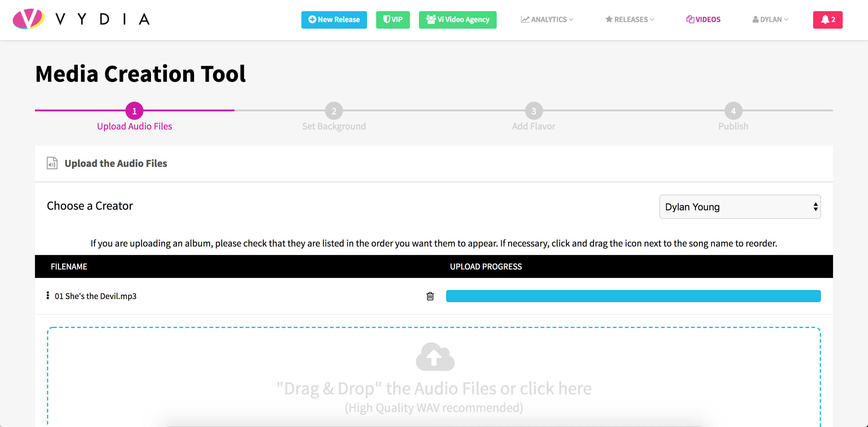Click the drag handle icon next to She's the Devil

pos(48,295)
